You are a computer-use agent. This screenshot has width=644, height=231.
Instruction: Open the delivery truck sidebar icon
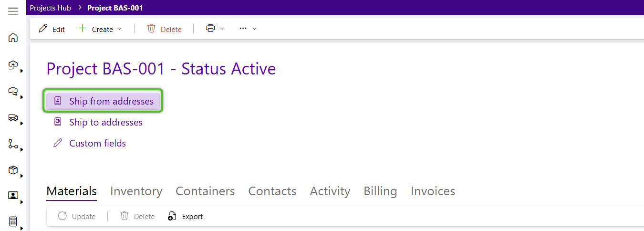(13, 117)
